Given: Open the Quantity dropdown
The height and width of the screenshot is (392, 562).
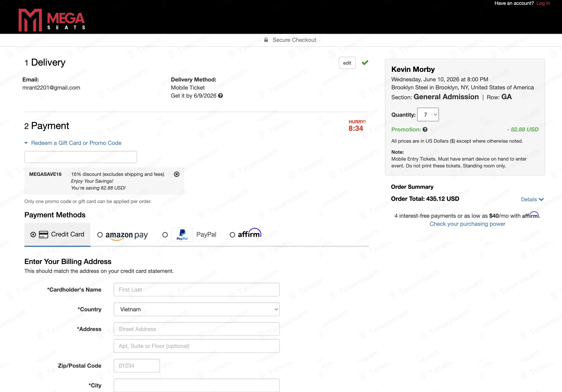Looking at the screenshot, I should coord(428,115).
